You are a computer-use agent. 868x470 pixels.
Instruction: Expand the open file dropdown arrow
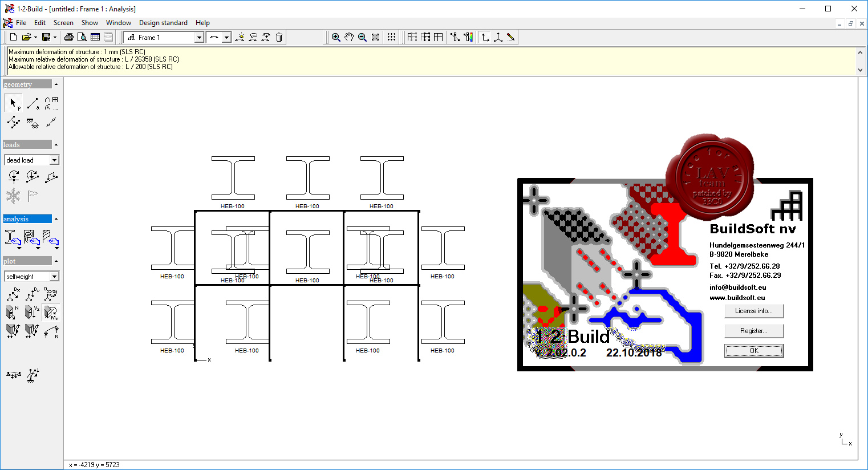[35, 38]
